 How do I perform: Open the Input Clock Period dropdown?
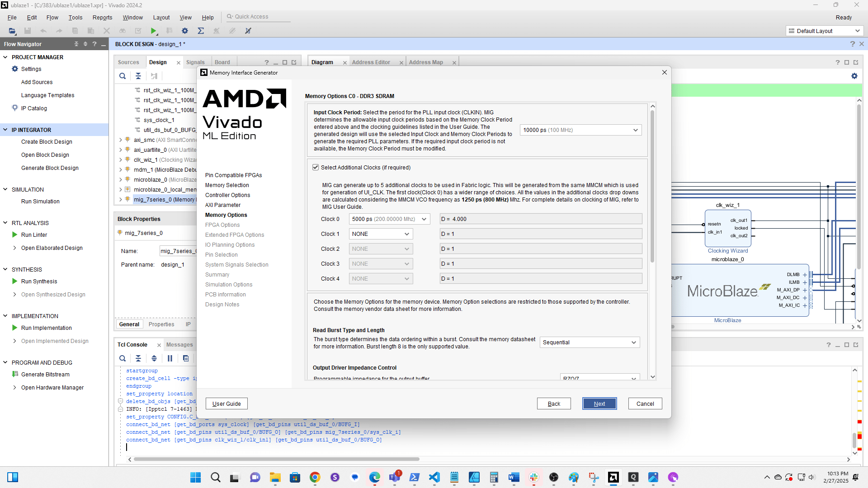point(580,130)
